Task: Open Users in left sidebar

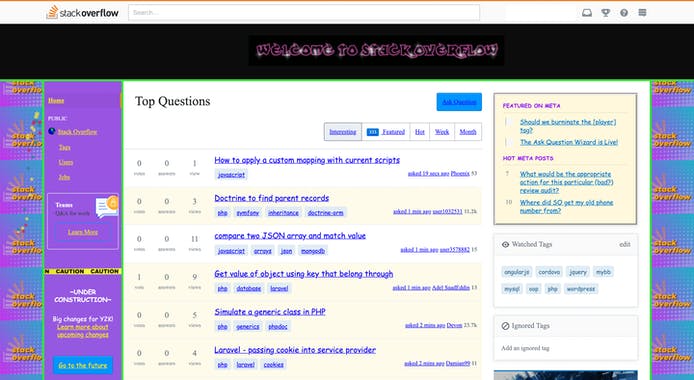Action: click(66, 162)
